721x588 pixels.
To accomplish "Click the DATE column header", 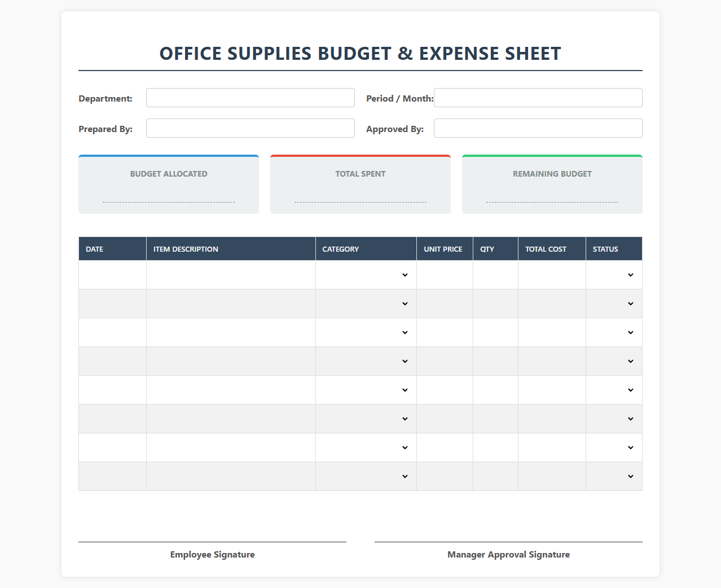I will 113,249.
